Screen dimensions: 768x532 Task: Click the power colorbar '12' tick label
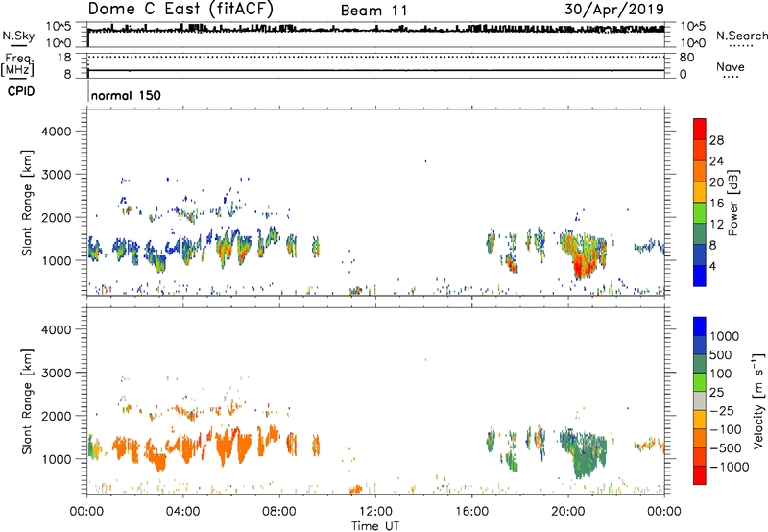[x=716, y=225]
